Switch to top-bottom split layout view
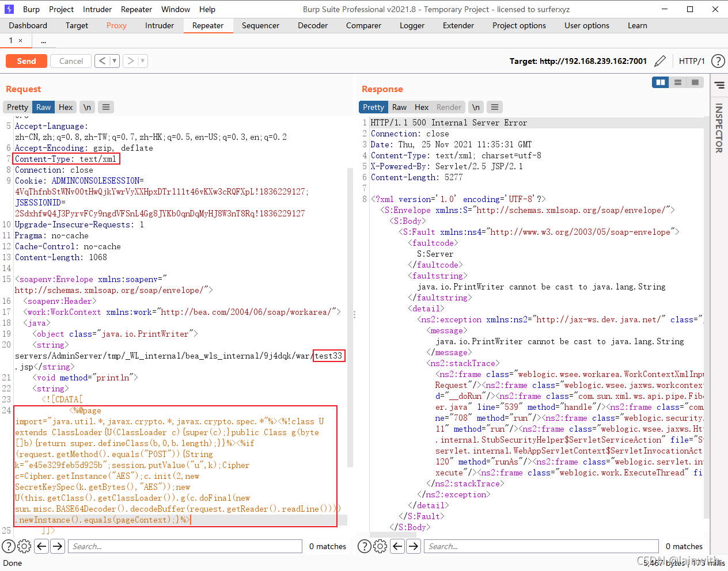This screenshot has height=571, width=728. pos(678,82)
